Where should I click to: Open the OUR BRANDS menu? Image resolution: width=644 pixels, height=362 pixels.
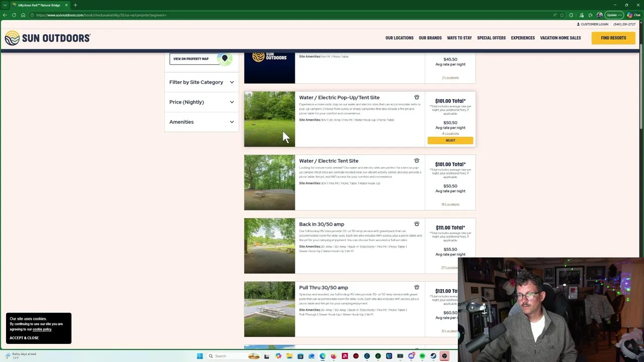pyautogui.click(x=430, y=38)
